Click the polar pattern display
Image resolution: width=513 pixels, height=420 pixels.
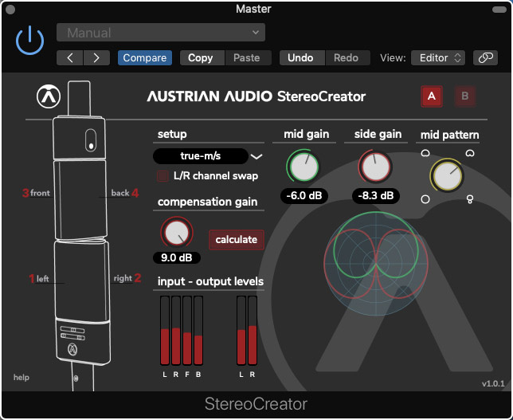tap(376, 264)
